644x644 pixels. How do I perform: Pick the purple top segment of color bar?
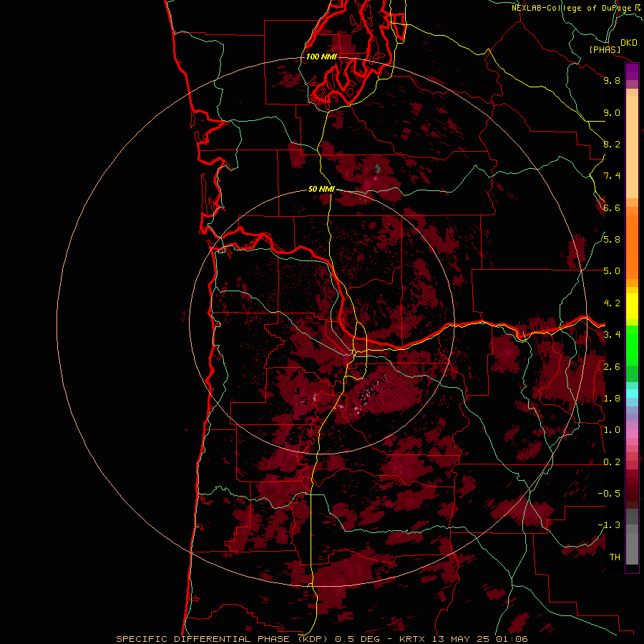632,72
